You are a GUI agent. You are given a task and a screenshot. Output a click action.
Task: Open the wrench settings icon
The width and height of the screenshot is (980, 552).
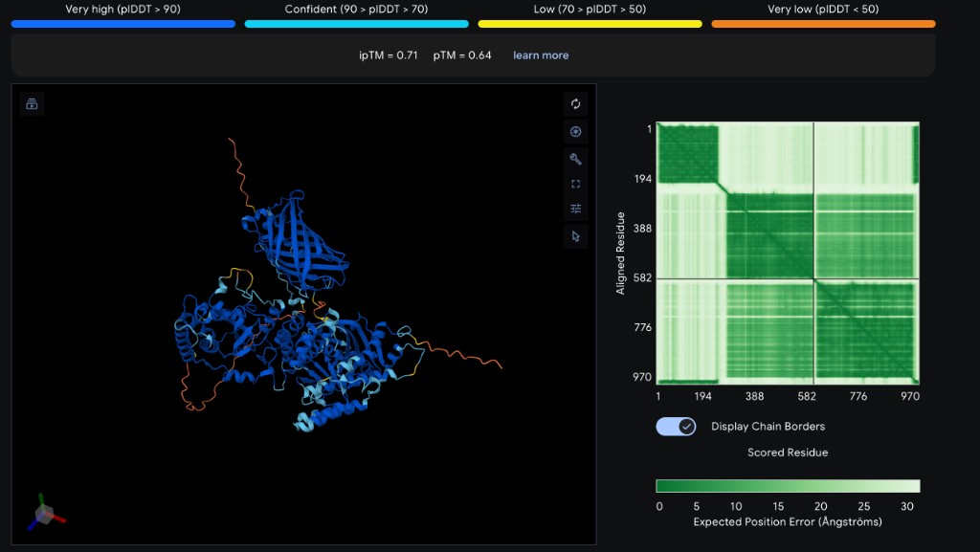(575, 159)
